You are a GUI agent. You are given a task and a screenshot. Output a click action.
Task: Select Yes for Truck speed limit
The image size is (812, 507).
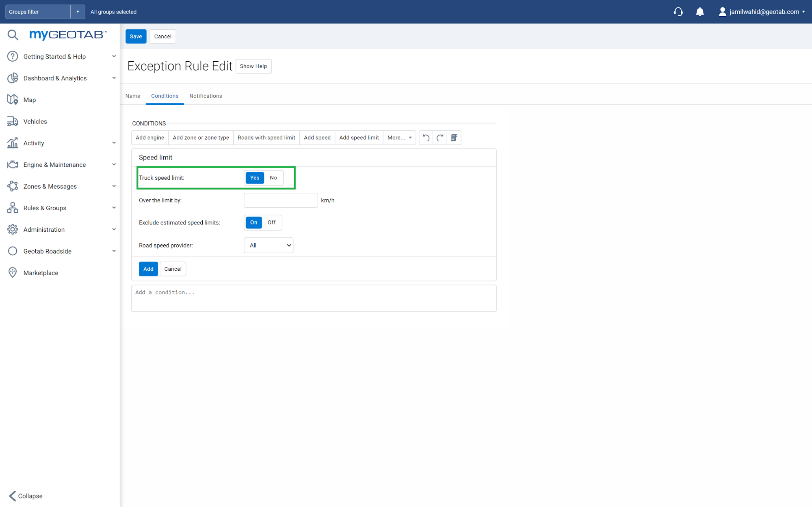click(255, 178)
